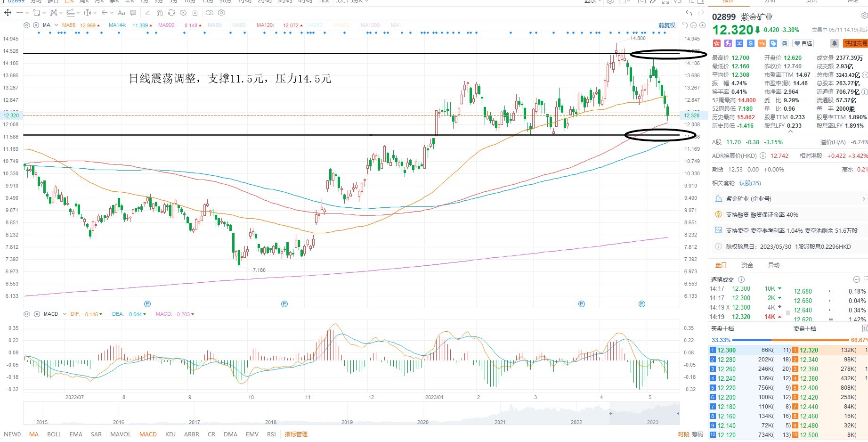Select the crosshair move tool

point(8,13)
